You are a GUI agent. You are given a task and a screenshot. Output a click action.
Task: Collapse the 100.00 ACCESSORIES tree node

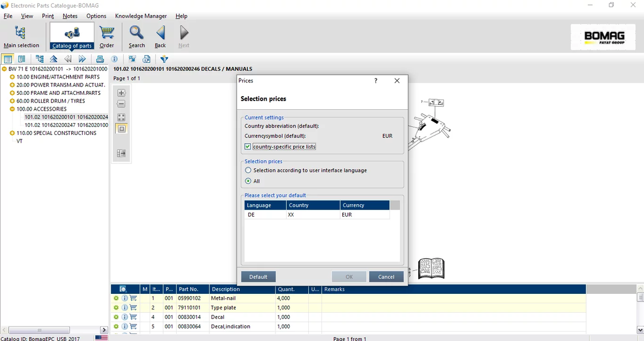coord(13,109)
